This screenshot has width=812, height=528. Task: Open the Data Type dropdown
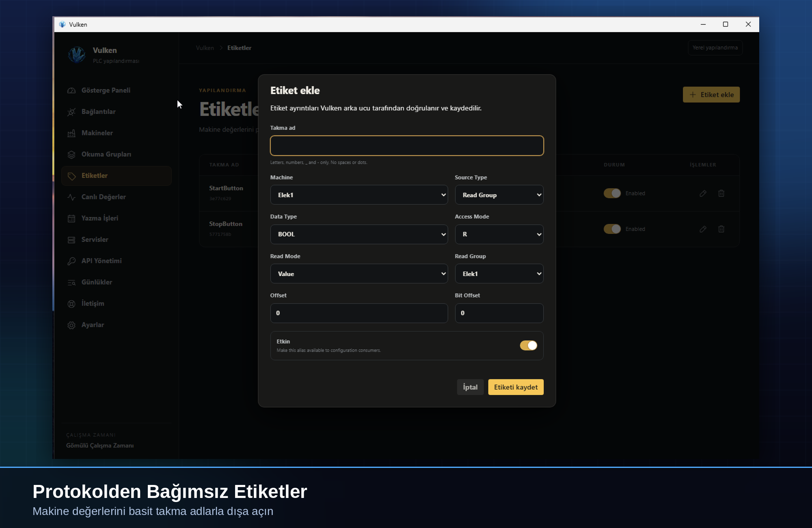tap(359, 234)
